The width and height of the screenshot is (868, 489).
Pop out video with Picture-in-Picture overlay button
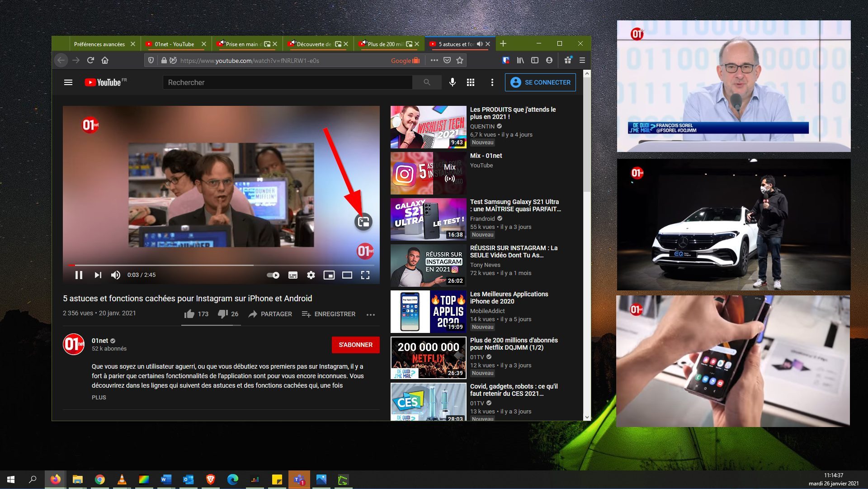363,222
